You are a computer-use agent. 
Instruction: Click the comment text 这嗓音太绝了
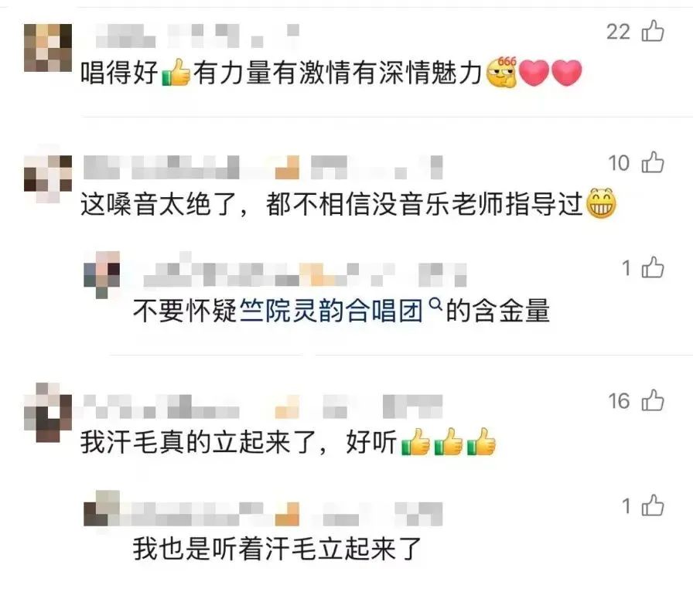click(x=348, y=204)
